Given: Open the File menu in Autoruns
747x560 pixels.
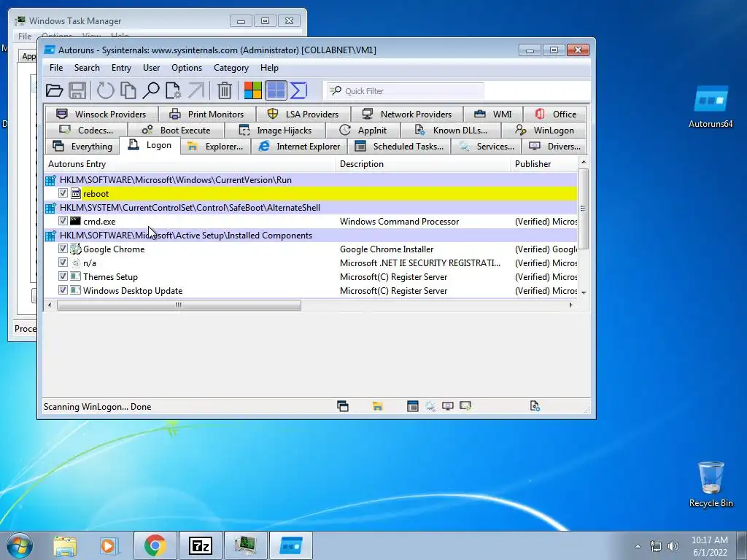Looking at the screenshot, I should [56, 68].
